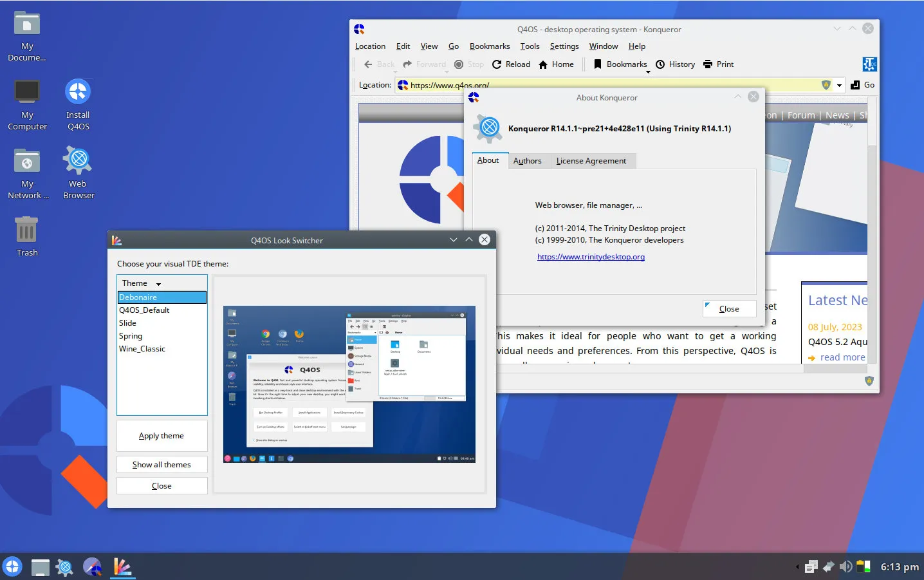Viewport: 924px width, 580px height.
Task: Click Stop button in Konqueror toolbar
Action: [468, 64]
